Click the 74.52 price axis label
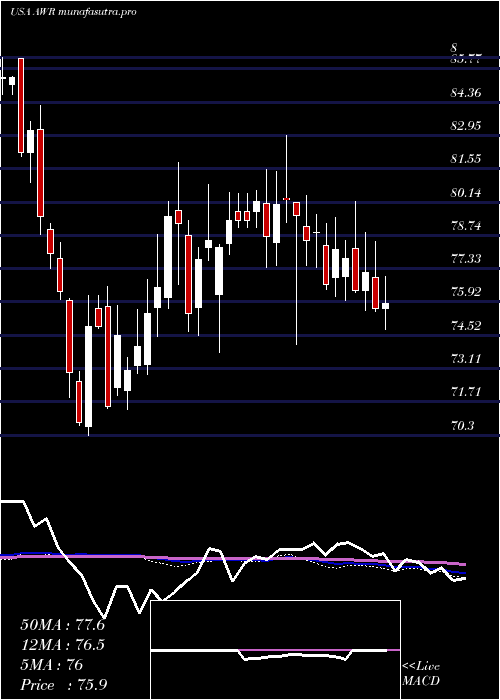500x700 pixels. tap(467, 326)
